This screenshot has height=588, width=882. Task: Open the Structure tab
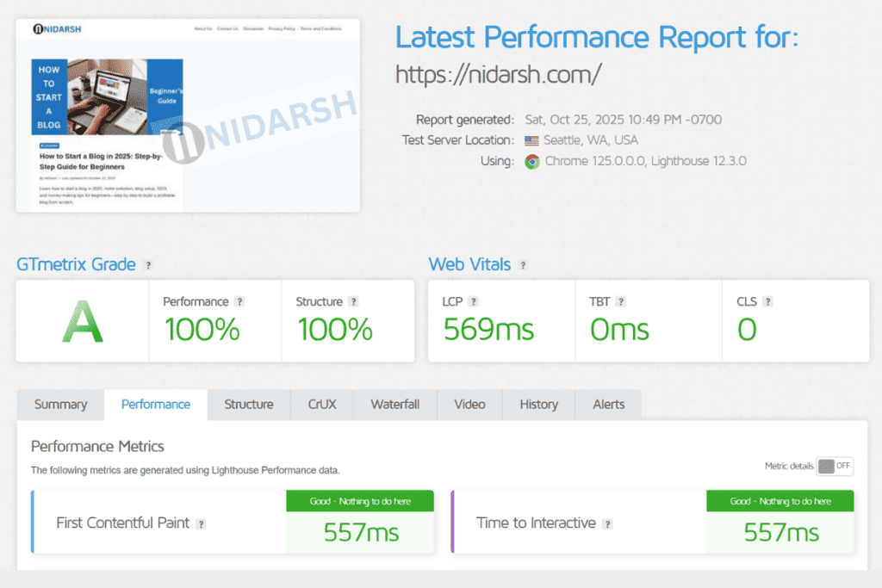pyautogui.click(x=248, y=404)
